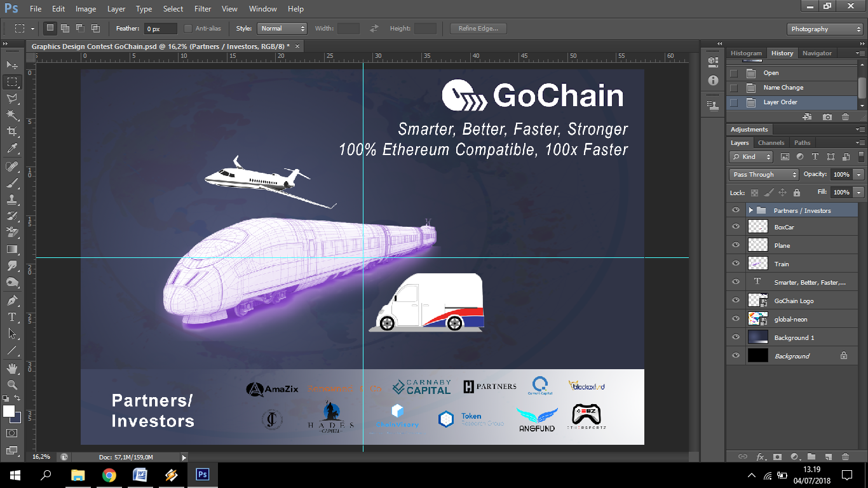Screen dimensions: 868x488
Task: Select the History Brush tool
Action: [x=12, y=216]
